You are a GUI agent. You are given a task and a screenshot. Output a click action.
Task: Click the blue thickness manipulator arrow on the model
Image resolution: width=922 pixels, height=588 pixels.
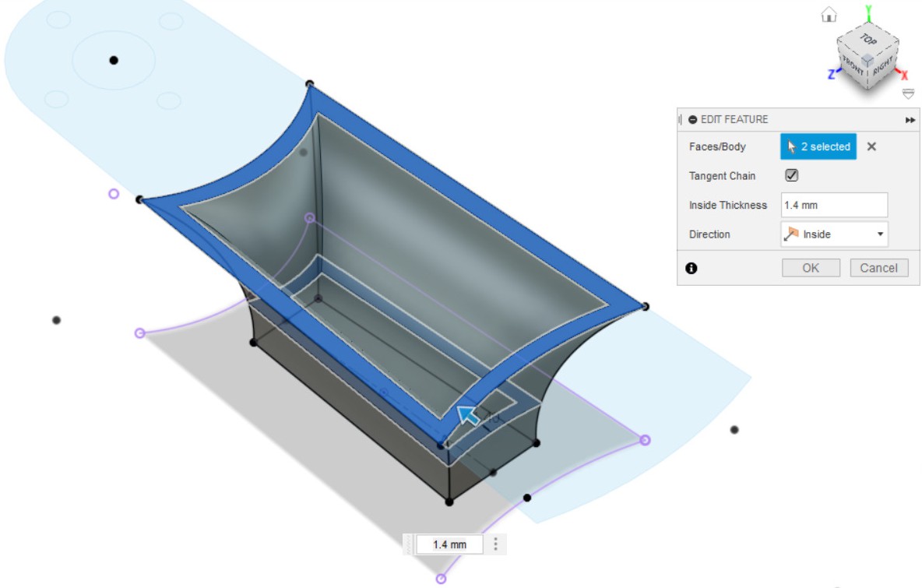coord(468,415)
